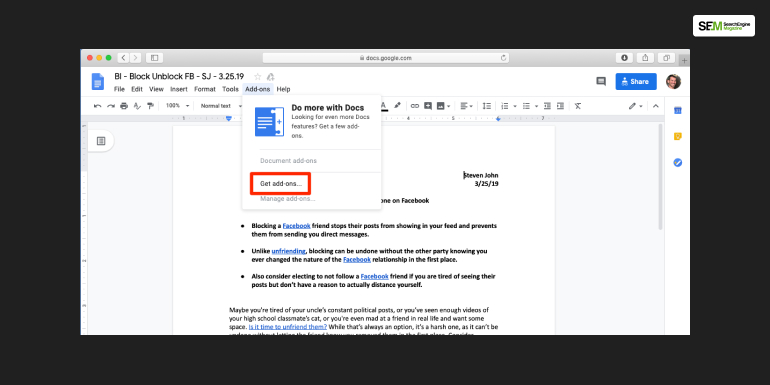This screenshot has height=385, width=770.
Task: Open the Tools menu
Action: [230, 89]
